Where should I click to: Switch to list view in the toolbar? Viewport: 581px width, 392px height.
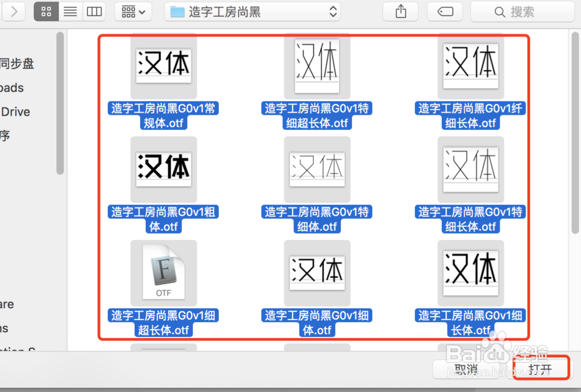[70, 11]
